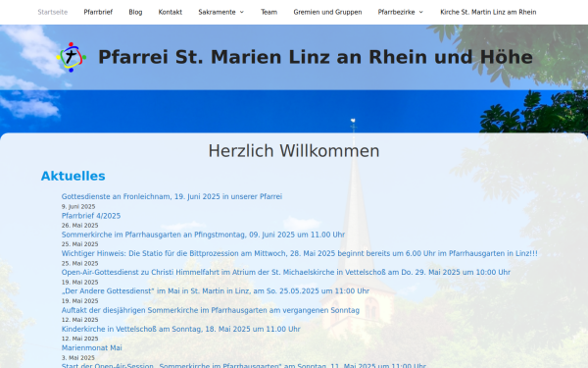Click site title Pfarrei St. Marien Linz

pos(316,57)
